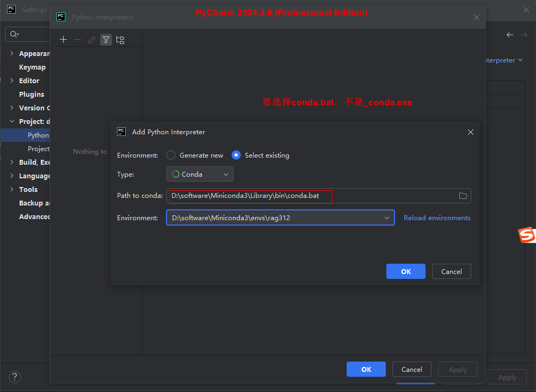
Task: Click the Settings search magnifier icon
Action: tap(14, 34)
